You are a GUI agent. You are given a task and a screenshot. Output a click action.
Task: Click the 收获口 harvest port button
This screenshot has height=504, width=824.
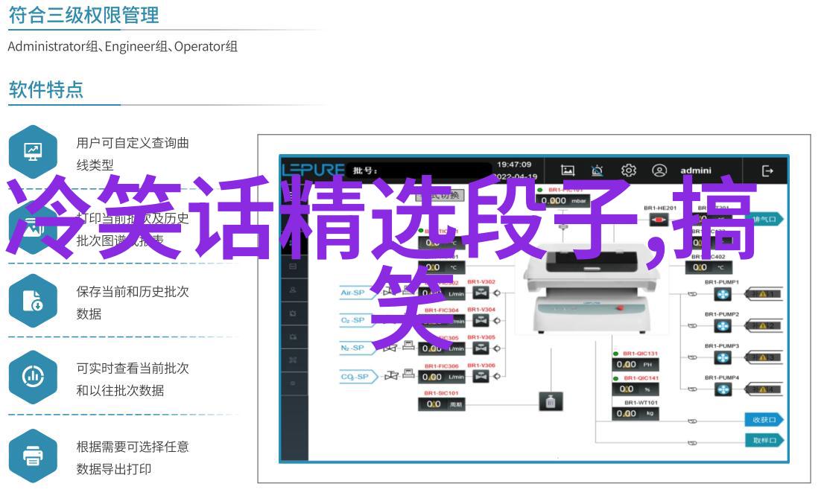[764, 420]
